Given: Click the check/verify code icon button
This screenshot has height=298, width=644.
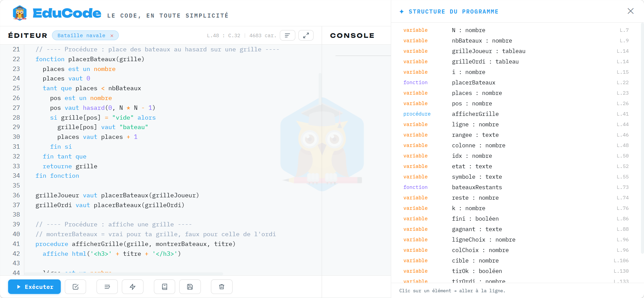Looking at the screenshot, I should [x=76, y=287].
